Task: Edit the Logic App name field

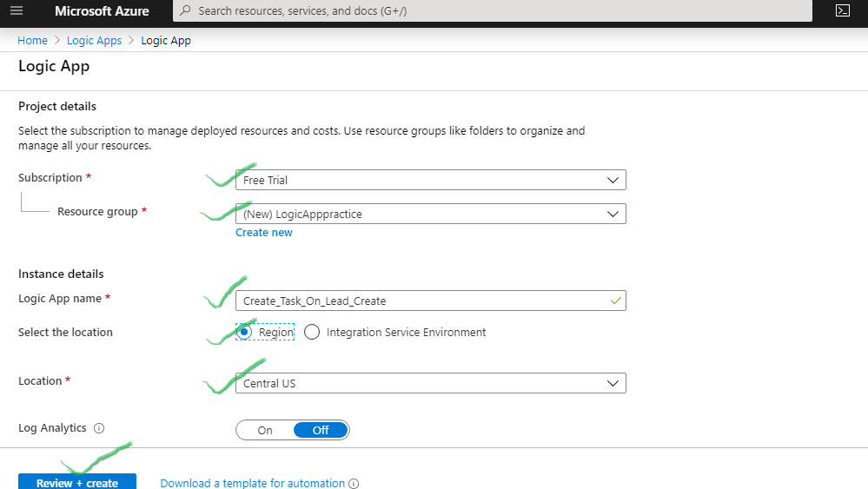Action: pyautogui.click(x=431, y=301)
